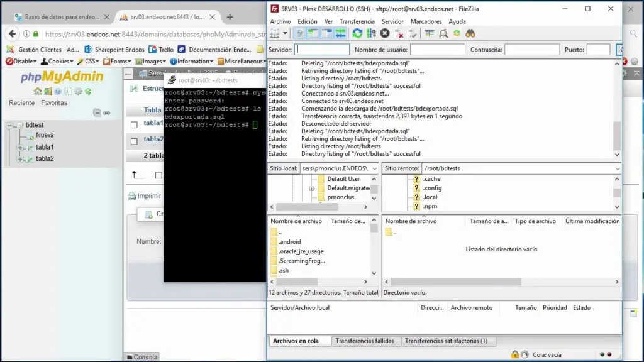Click the Contraseña field

pos(532,50)
